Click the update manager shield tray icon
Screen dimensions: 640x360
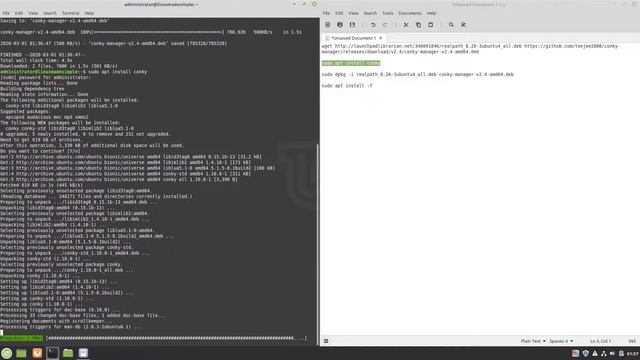586,353
